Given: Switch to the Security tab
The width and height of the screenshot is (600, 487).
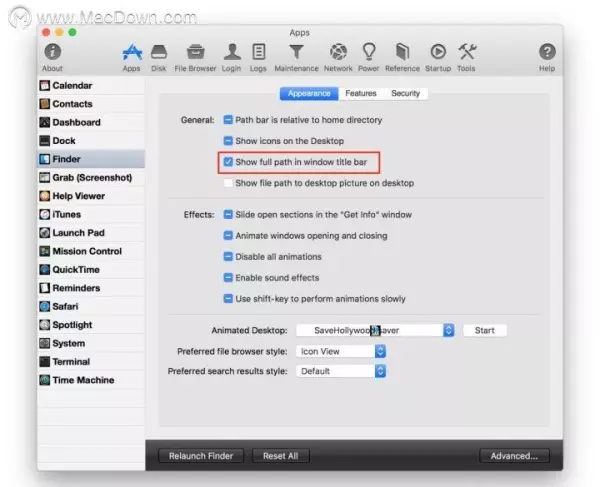Looking at the screenshot, I should tap(406, 93).
